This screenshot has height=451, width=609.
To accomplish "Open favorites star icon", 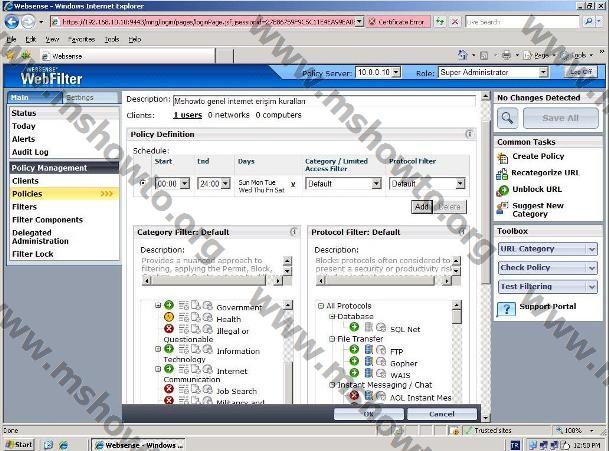I will coord(10,56).
